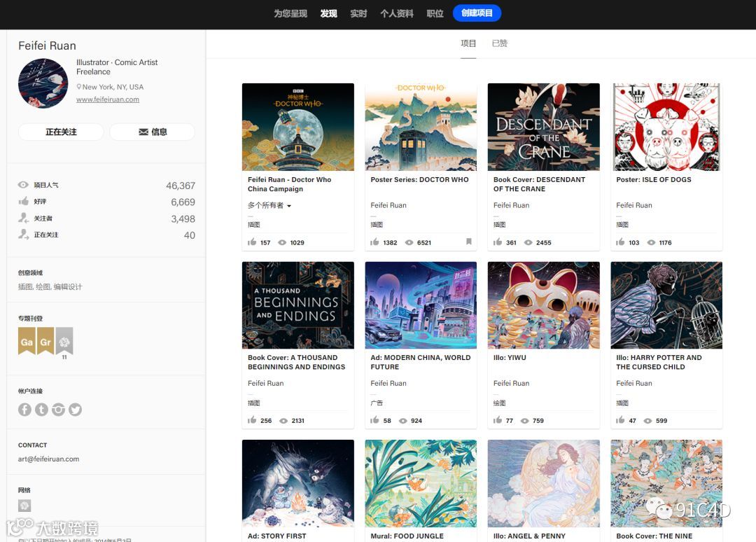Screen dimensions: 756x542
Task: Click the project views eye icon beside 项目人气
Action: (23, 185)
